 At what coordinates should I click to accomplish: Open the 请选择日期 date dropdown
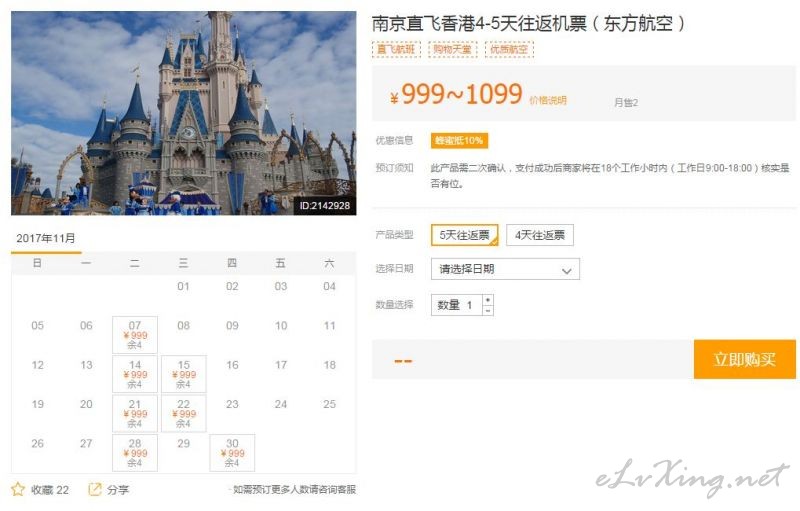(505, 269)
